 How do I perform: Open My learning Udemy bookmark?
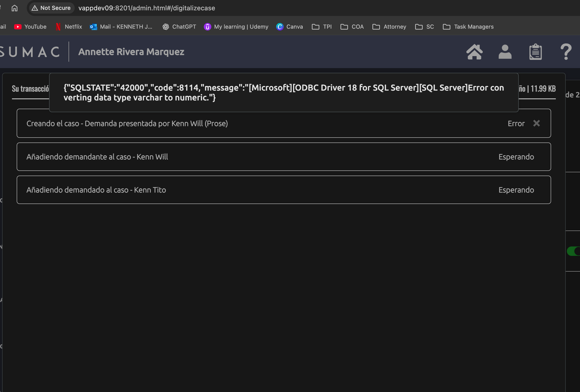[236, 27]
